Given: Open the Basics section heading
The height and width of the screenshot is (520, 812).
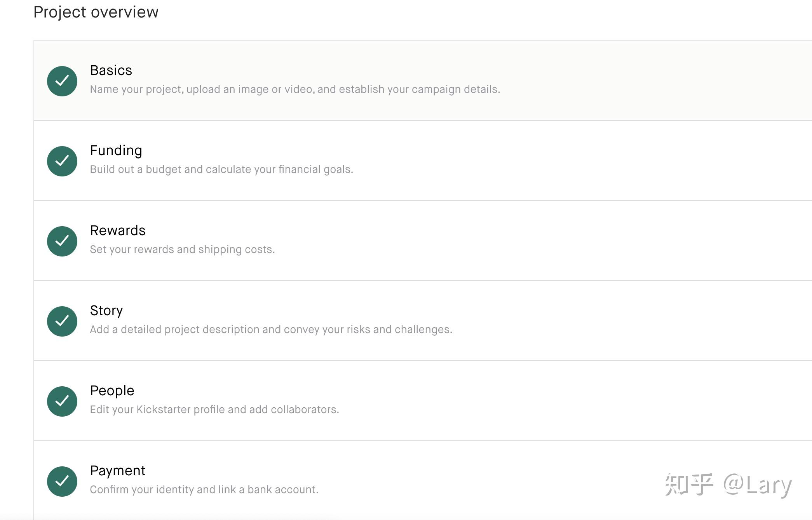Looking at the screenshot, I should [x=111, y=70].
